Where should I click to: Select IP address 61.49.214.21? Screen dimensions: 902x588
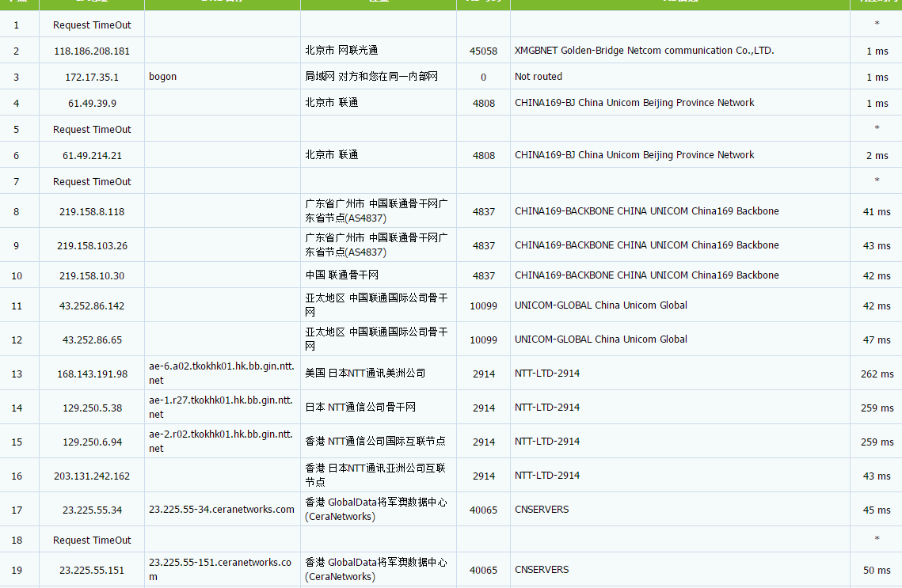point(92,156)
